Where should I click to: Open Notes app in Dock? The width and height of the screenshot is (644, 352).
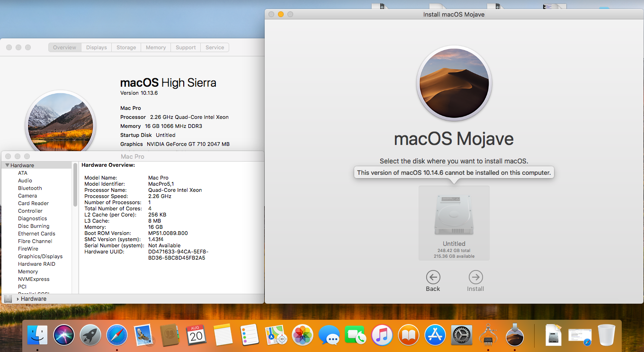click(x=223, y=335)
